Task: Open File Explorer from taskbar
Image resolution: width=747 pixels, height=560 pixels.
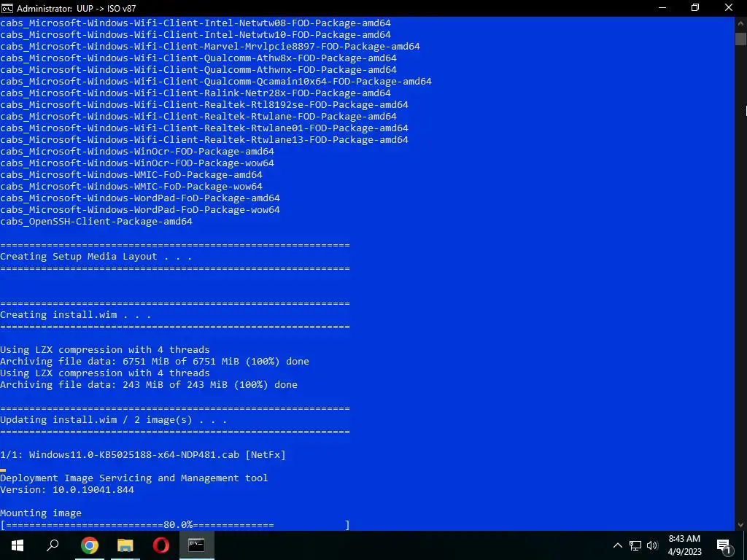Action: pos(125,545)
